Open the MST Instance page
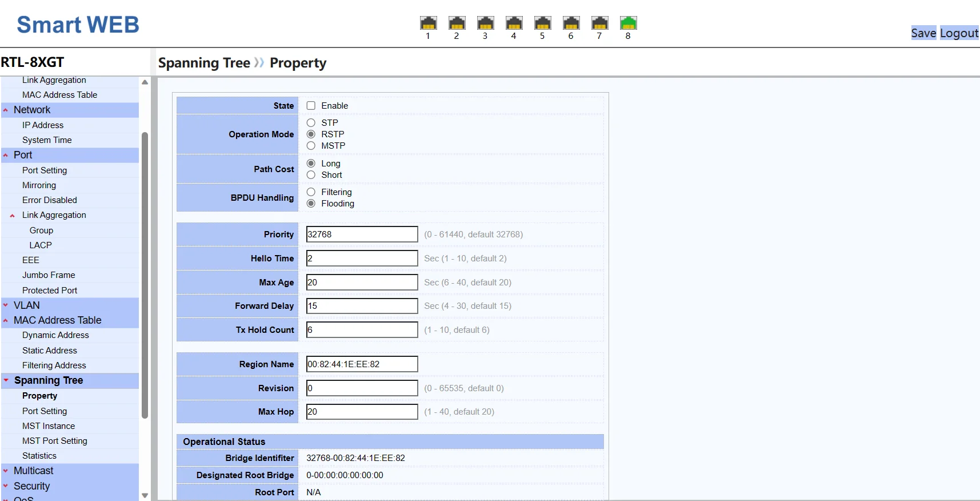This screenshot has height=501, width=980. tap(49, 426)
